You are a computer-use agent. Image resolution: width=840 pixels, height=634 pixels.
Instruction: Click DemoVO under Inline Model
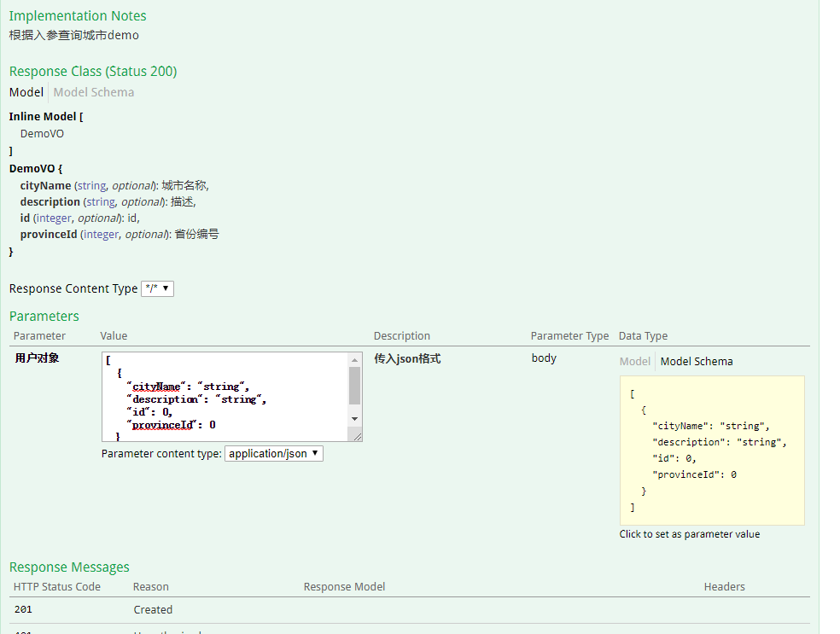click(x=42, y=134)
